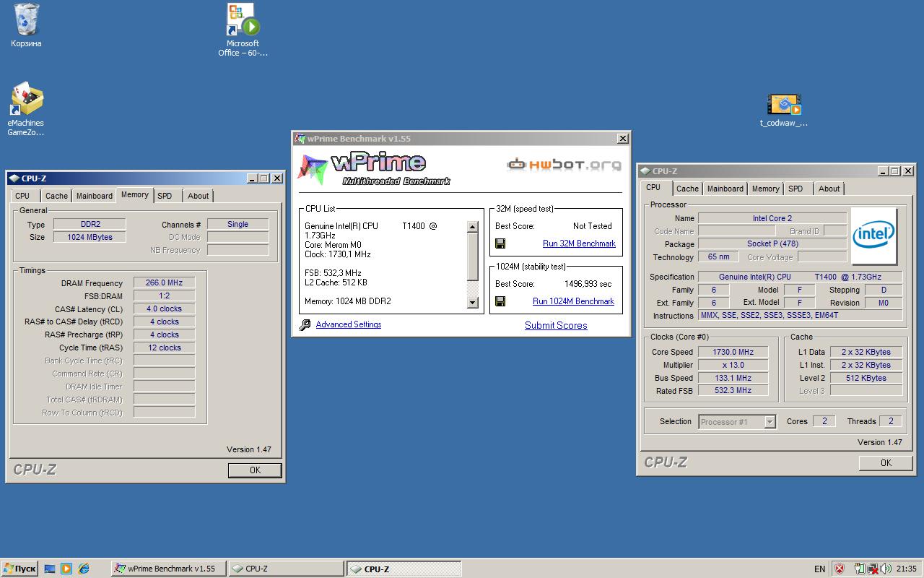Click Run 1024M Benchmark link

pyautogui.click(x=573, y=301)
